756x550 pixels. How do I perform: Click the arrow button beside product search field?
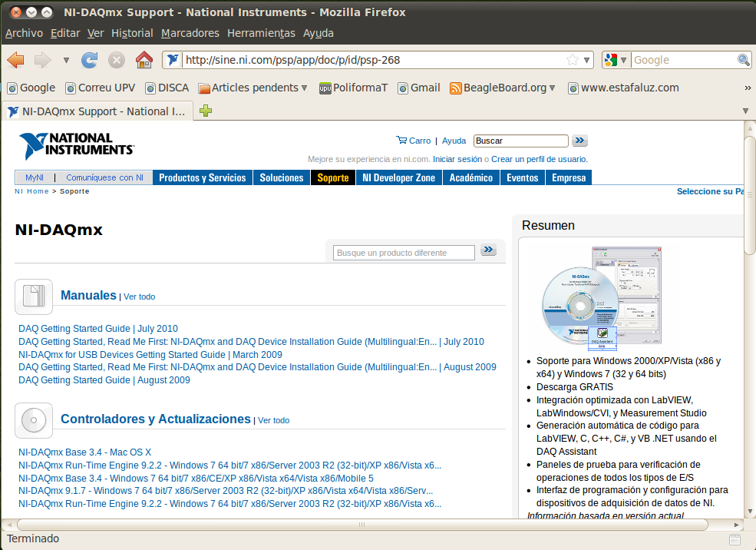coord(488,250)
